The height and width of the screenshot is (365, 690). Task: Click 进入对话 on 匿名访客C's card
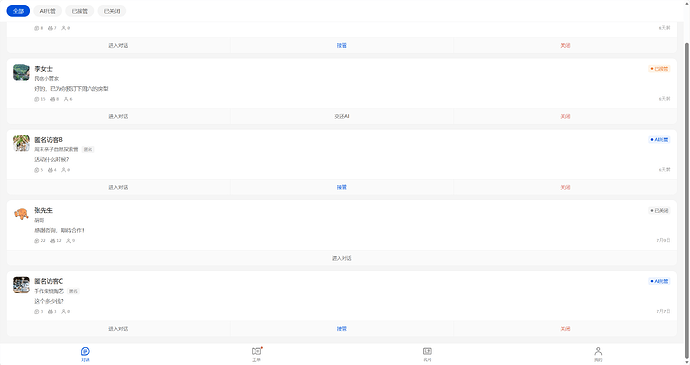(118, 329)
